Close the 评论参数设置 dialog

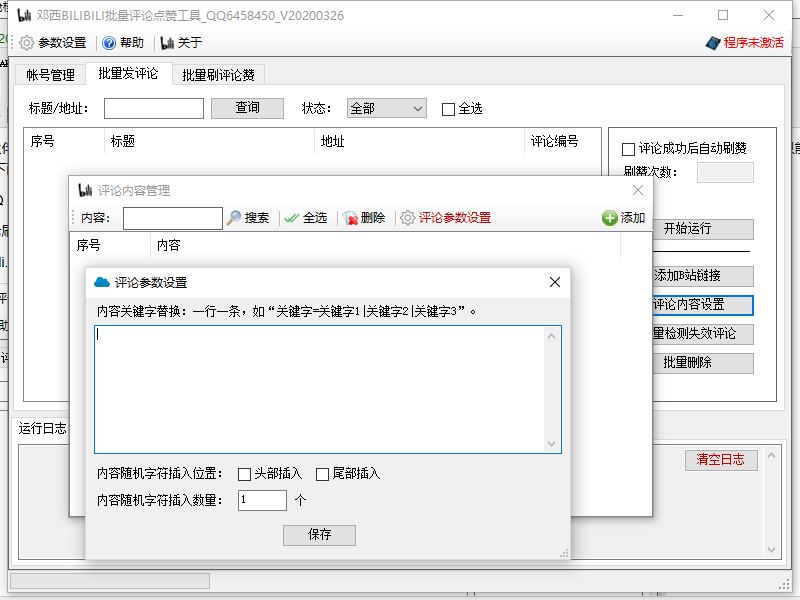(555, 282)
